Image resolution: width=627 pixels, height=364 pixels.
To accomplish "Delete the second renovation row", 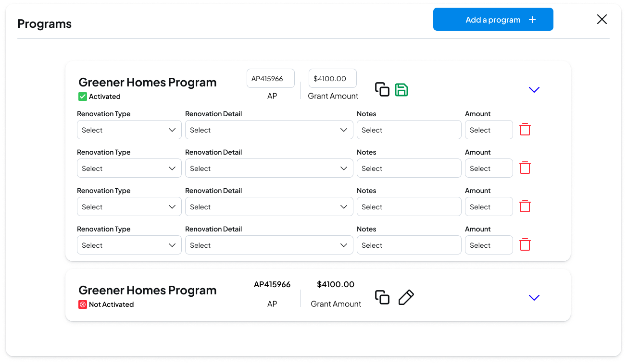I will click(x=525, y=168).
